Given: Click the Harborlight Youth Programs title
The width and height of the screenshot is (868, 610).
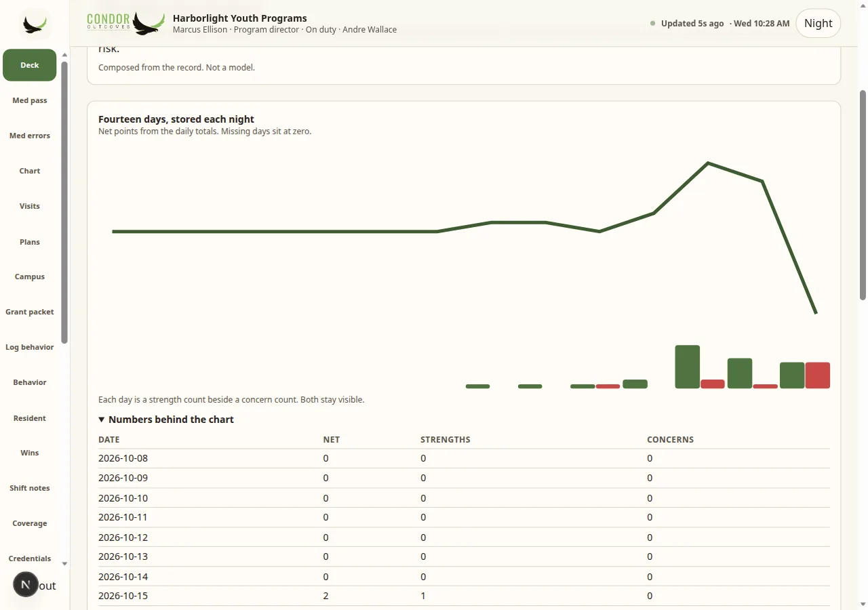Looking at the screenshot, I should (x=240, y=18).
